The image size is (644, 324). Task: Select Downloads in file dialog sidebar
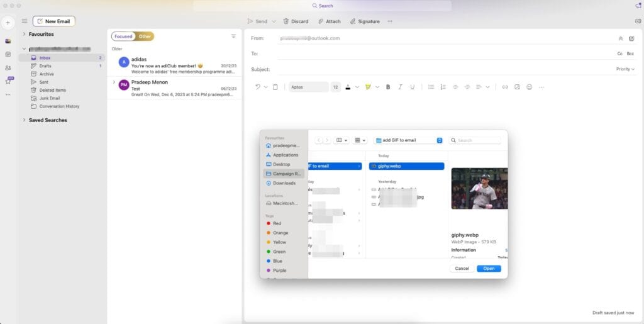click(284, 183)
